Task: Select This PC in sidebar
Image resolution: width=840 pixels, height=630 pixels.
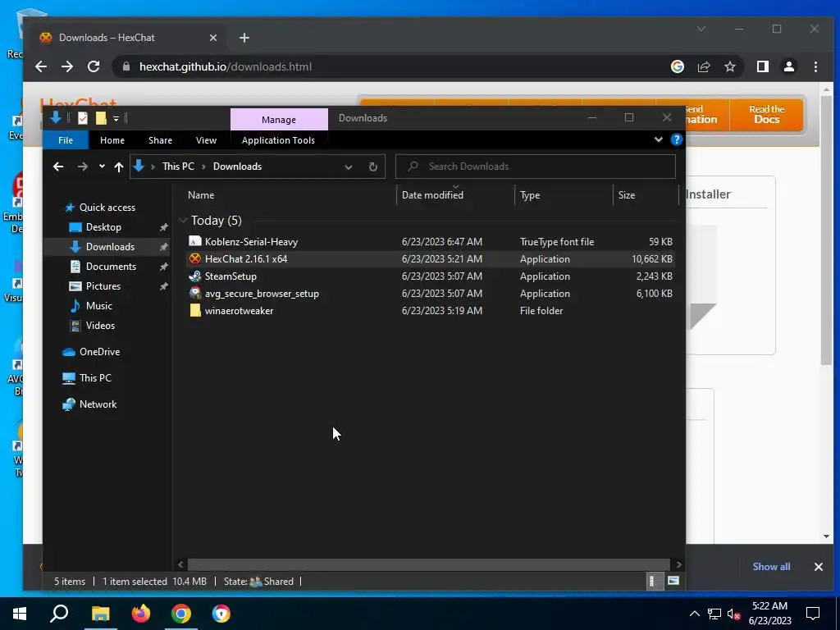Action: click(95, 378)
